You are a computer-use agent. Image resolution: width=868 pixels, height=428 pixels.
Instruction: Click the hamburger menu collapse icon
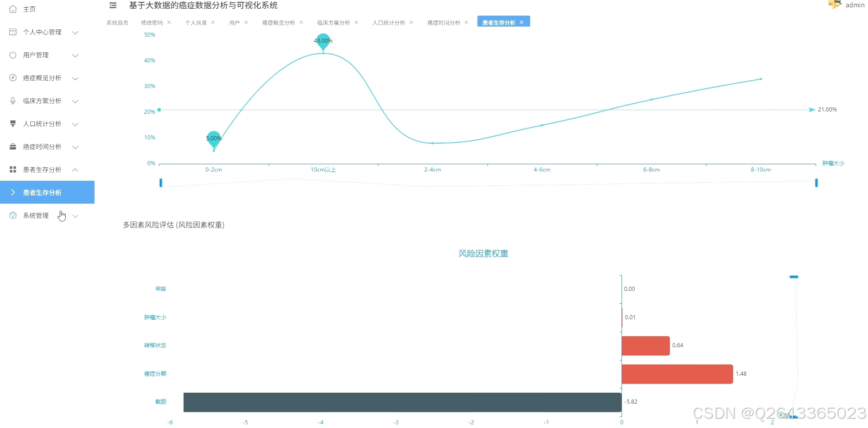tap(113, 6)
